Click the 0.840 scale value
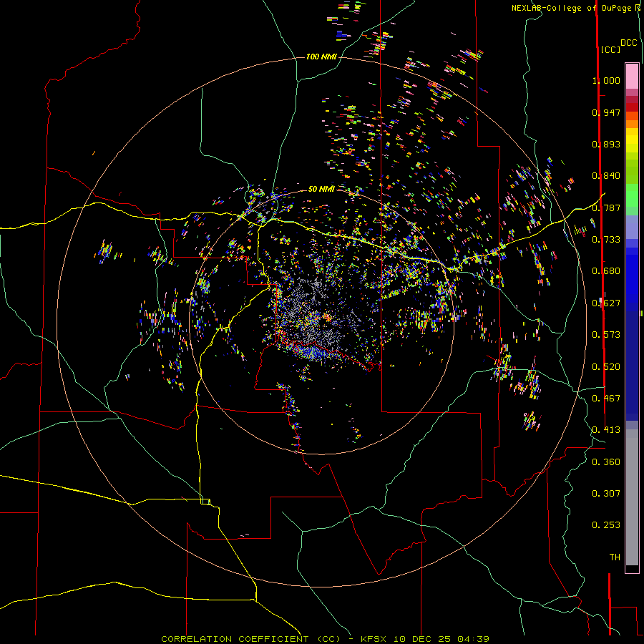 [606, 176]
